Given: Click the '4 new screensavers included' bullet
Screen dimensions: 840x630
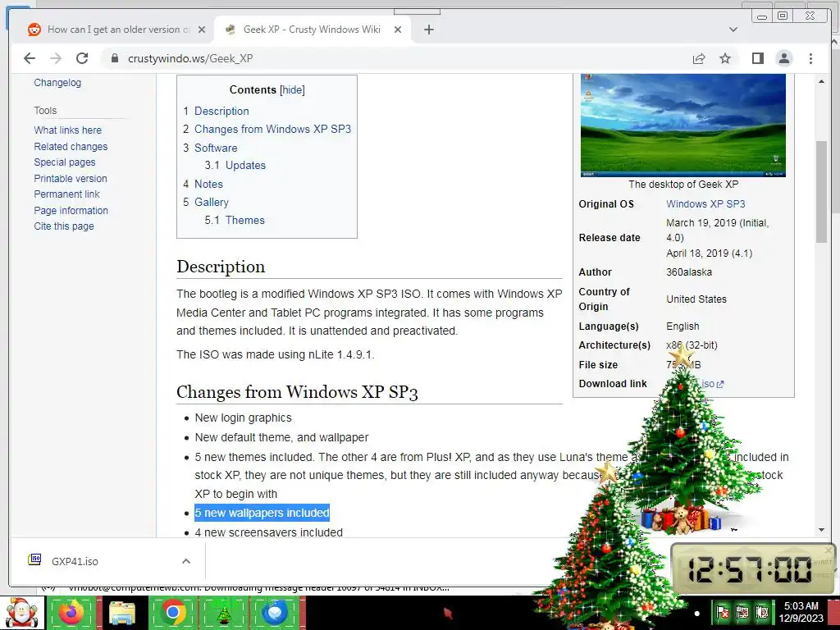Looking at the screenshot, I should [x=268, y=532].
